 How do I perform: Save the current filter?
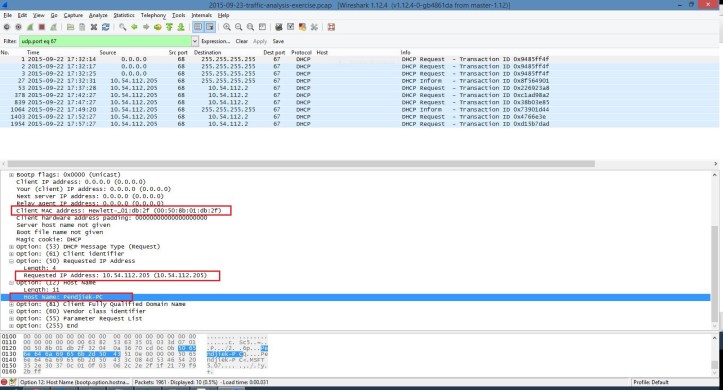click(278, 41)
